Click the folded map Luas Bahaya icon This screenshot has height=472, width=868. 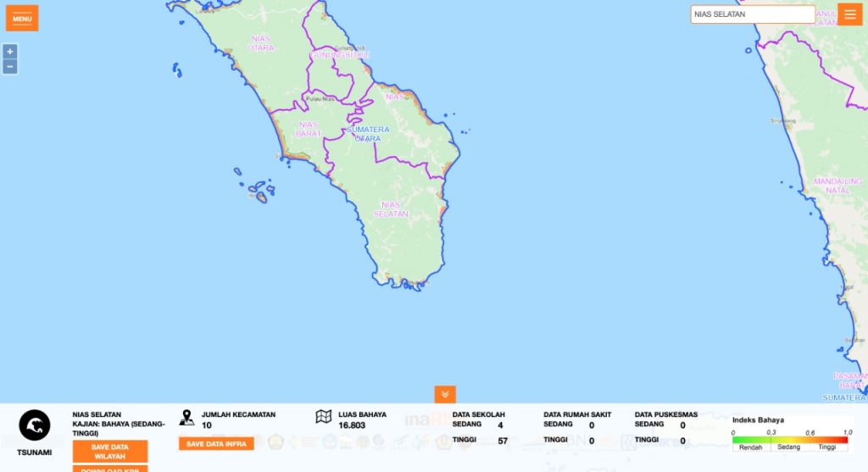coord(323,417)
